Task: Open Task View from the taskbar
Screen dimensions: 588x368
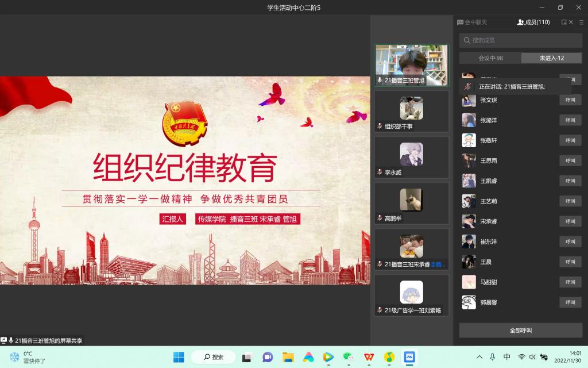Action: (x=246, y=357)
